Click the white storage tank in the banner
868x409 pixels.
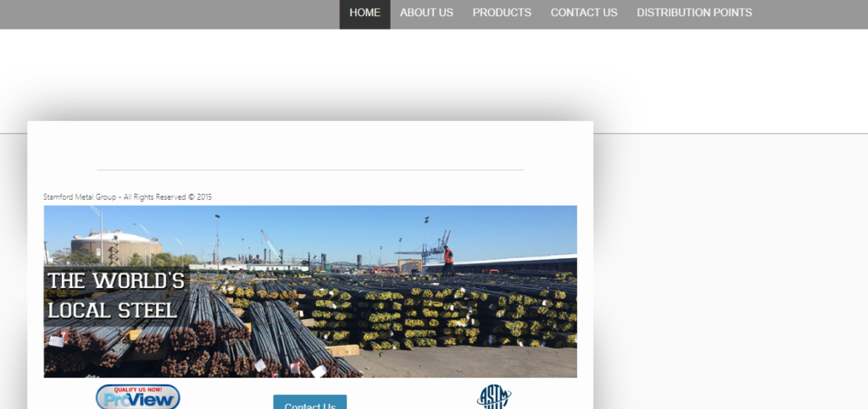pos(116,247)
